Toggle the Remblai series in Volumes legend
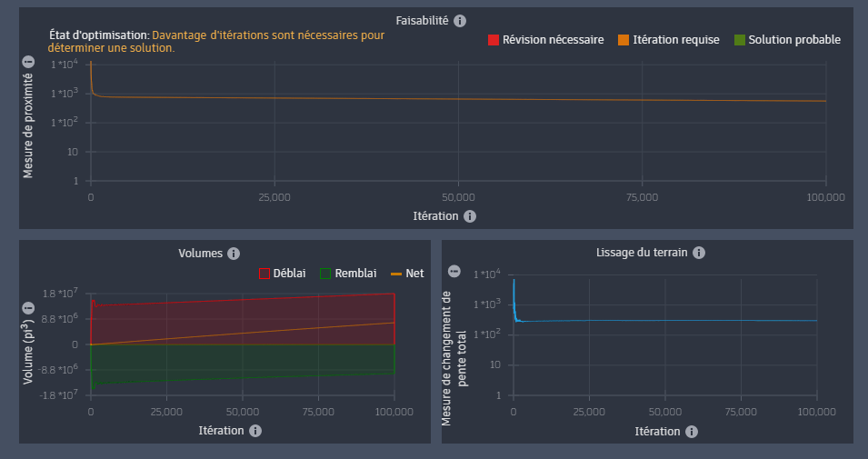868x459 pixels. tap(348, 274)
